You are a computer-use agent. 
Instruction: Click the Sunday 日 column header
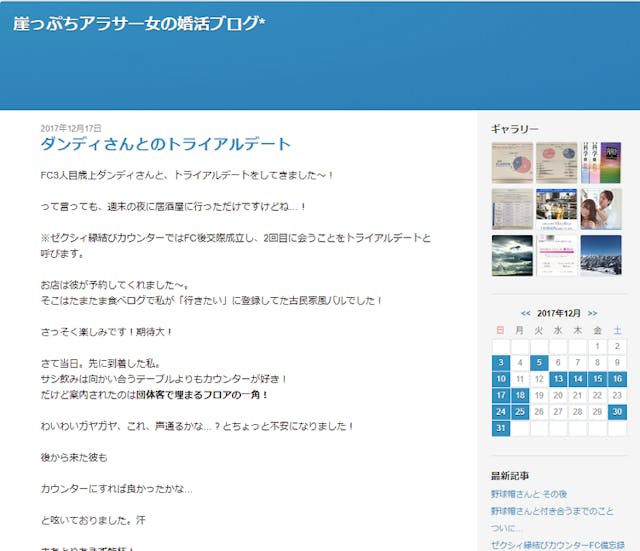point(500,330)
